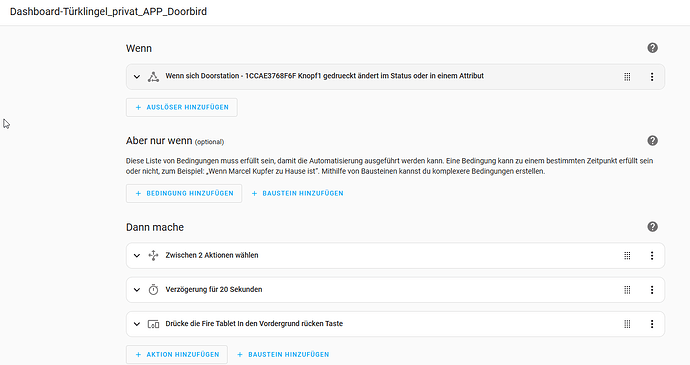Click the Wenn section heading
Screen dimensions: 690x365
139,48
